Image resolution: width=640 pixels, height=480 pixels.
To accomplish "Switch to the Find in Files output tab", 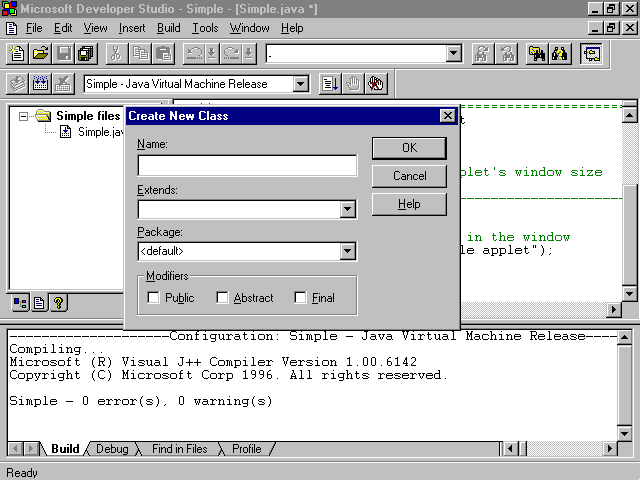I will click(x=179, y=449).
